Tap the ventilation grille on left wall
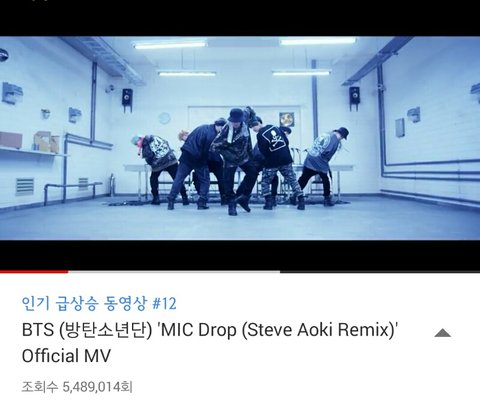The width and height of the screenshot is (480, 407). (x=25, y=187)
